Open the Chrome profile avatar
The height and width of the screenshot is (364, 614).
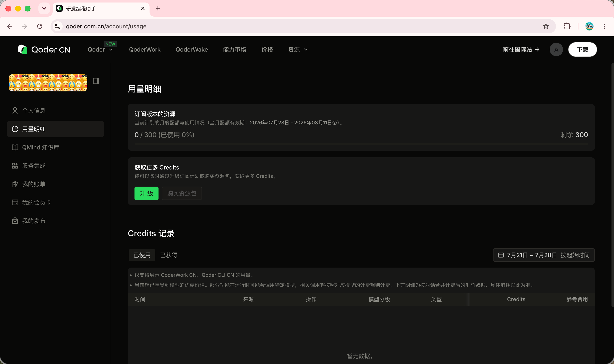coord(589,26)
